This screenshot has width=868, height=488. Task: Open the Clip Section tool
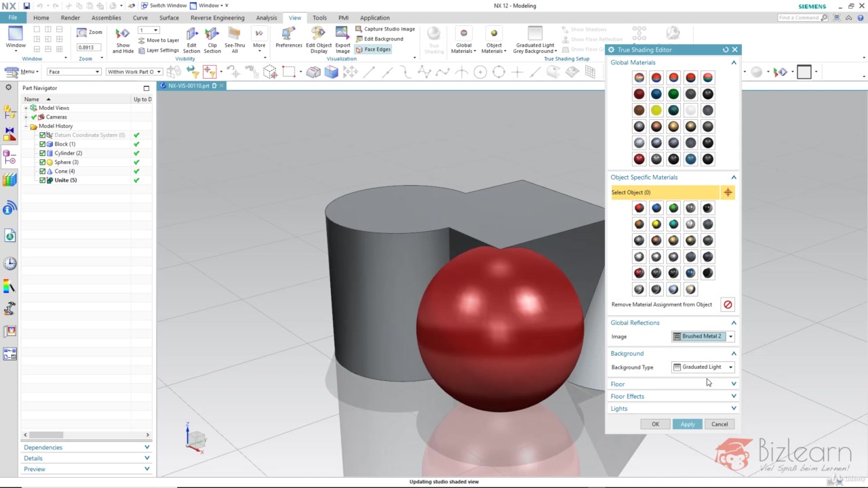coord(212,39)
